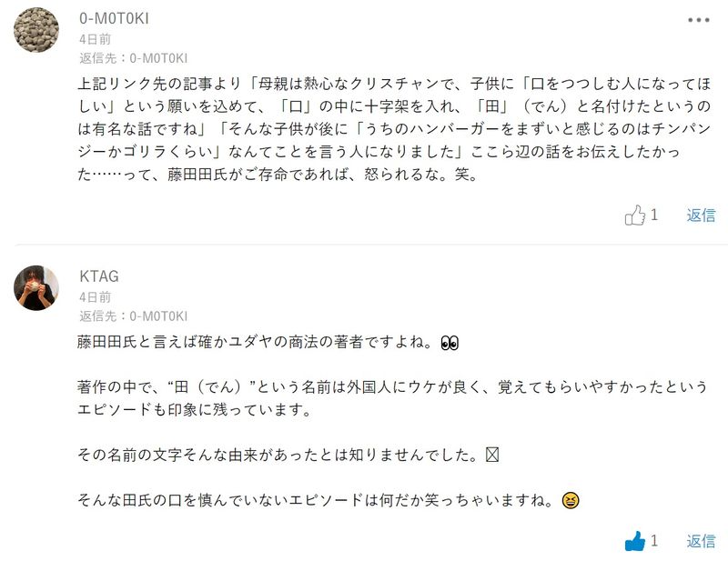Open the three-dot menu on 0-M0T0KI's comment

pos(698,20)
